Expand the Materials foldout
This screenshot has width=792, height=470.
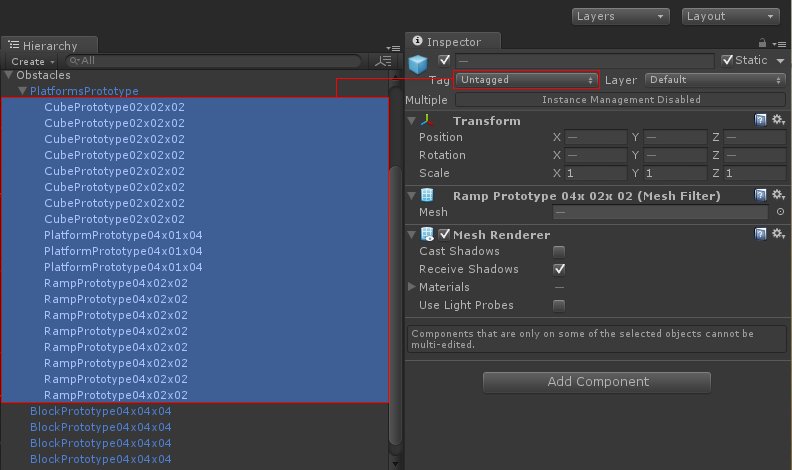click(x=412, y=287)
